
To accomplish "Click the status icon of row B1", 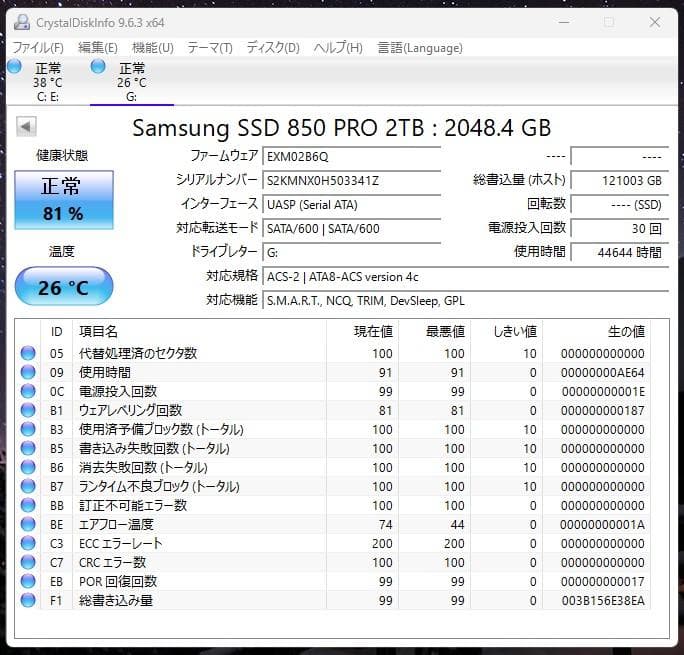I will pos(28,410).
